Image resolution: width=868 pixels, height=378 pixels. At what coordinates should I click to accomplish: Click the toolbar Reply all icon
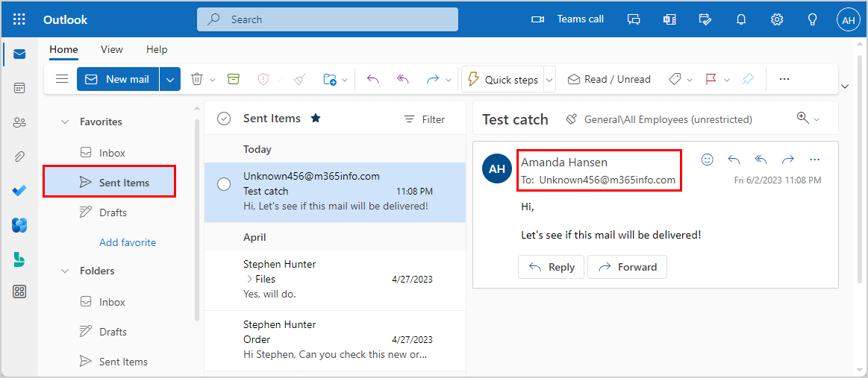(x=402, y=79)
